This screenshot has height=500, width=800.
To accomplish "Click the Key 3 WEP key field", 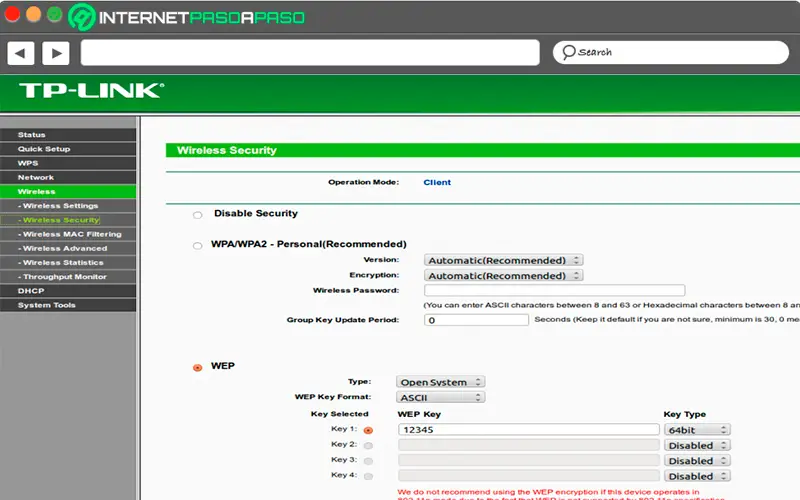I will click(x=529, y=460).
